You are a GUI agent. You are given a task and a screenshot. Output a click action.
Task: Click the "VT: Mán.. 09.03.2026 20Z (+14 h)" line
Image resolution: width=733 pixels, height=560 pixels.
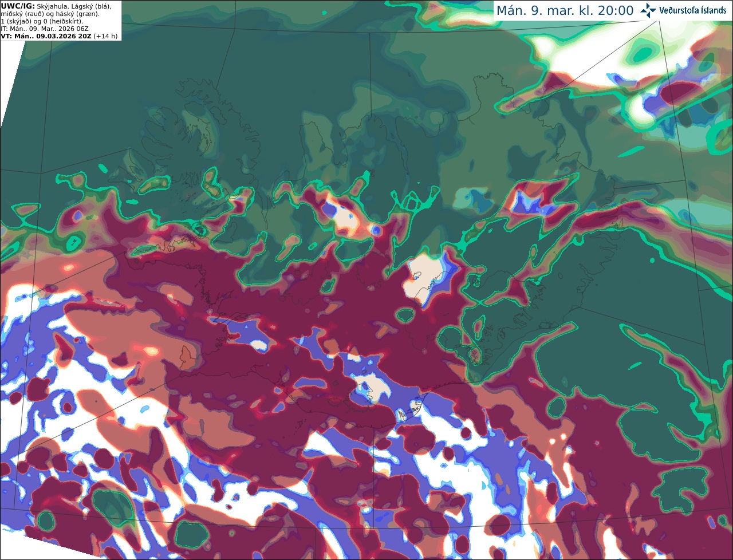[59, 36]
